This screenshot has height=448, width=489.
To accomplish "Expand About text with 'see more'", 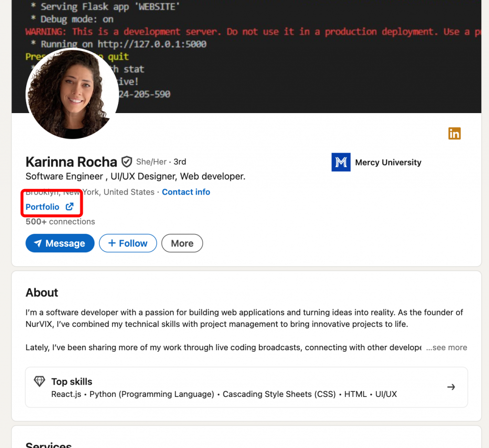I will click(446, 347).
